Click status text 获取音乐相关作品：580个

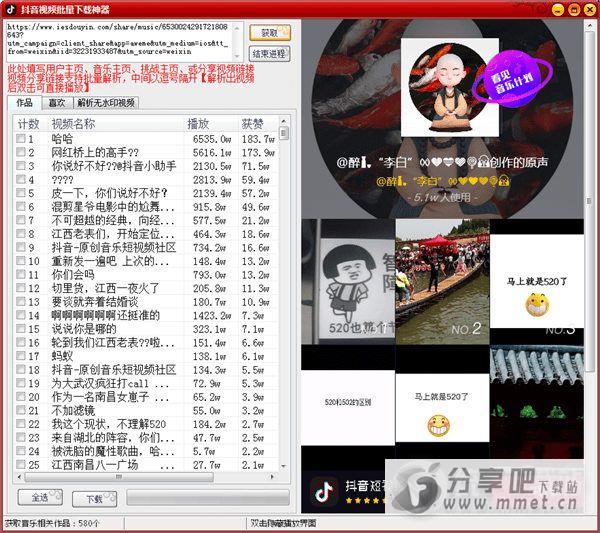click(52, 523)
